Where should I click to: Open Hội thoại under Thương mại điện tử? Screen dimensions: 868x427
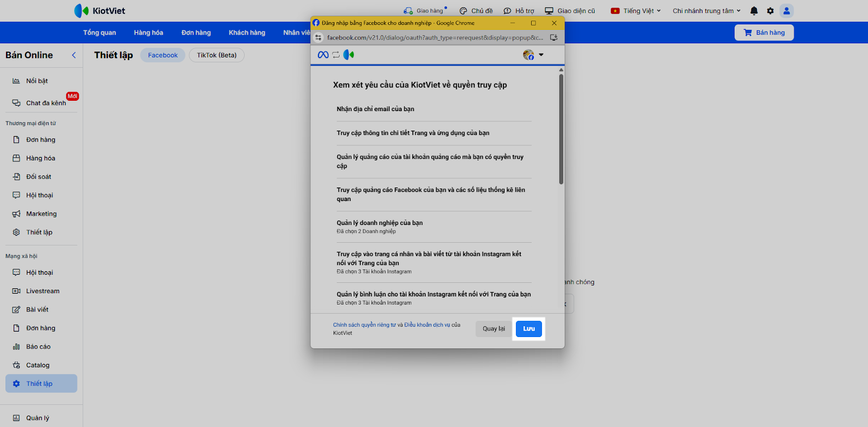click(x=41, y=195)
